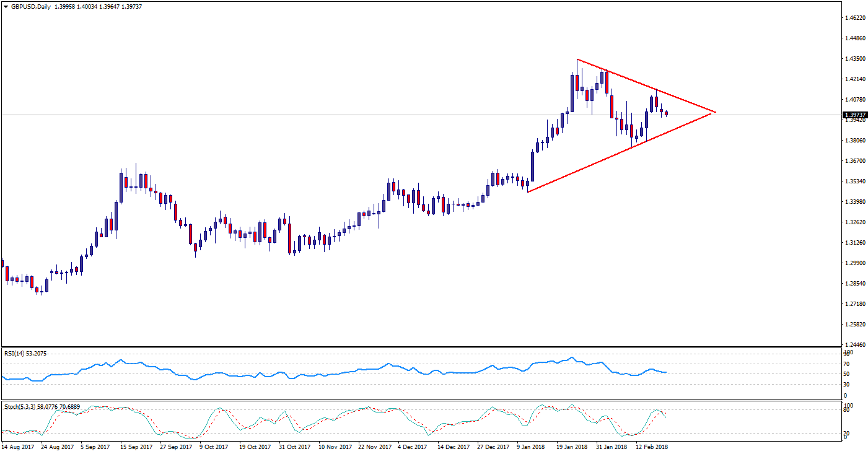Click the RSI(14) indicator label
This screenshot has width=868, height=454.
click(x=25, y=353)
